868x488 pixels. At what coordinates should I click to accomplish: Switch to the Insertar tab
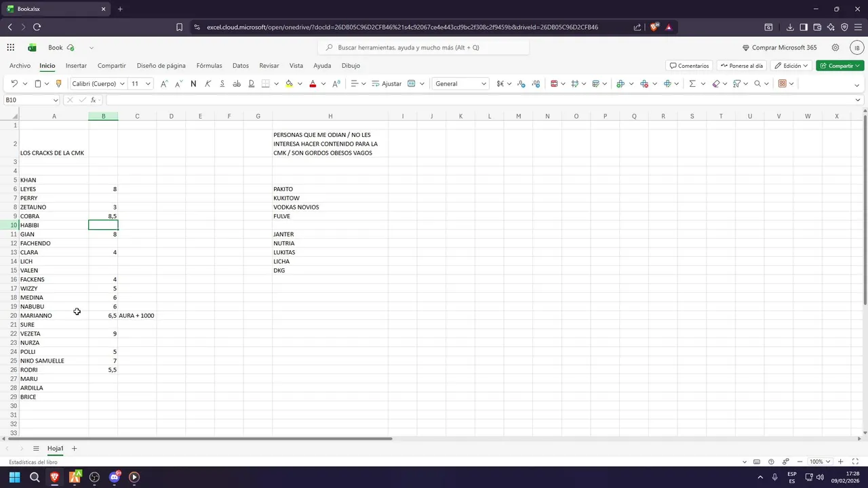point(76,66)
